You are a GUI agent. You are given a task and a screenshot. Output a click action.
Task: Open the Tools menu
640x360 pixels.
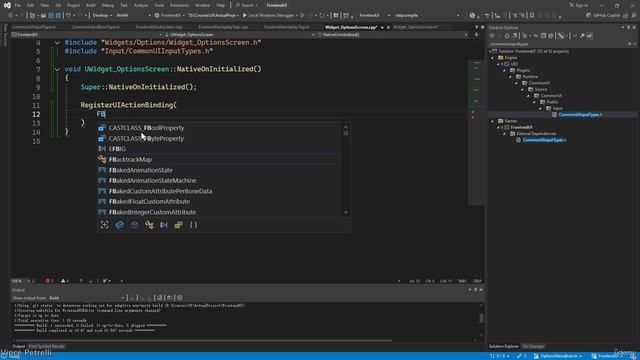coord(159,5)
